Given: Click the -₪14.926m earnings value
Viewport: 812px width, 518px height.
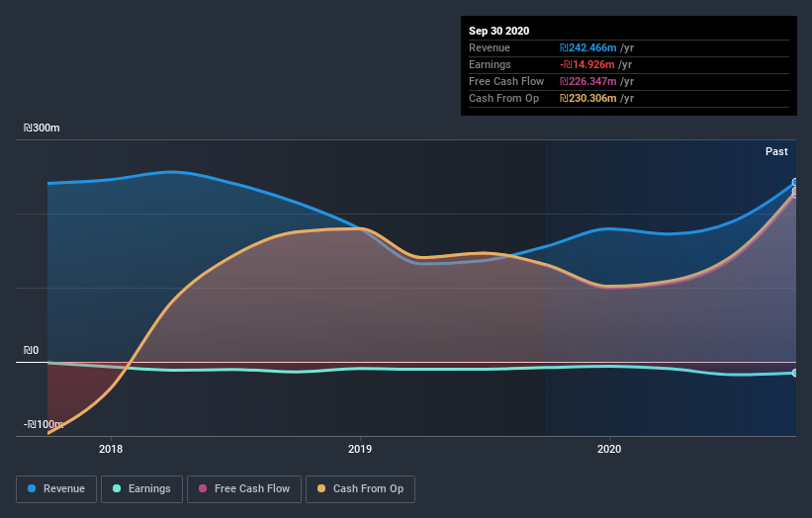Looking at the screenshot, I should tap(586, 64).
